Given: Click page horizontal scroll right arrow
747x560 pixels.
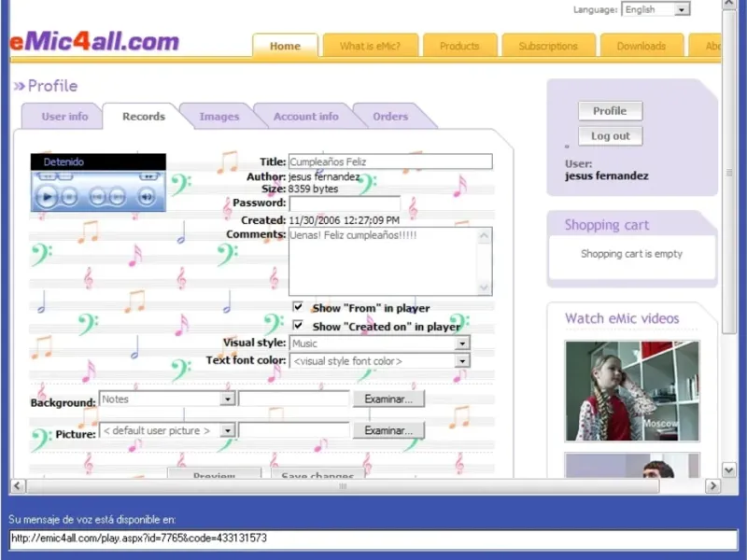Looking at the screenshot, I should (712, 486).
